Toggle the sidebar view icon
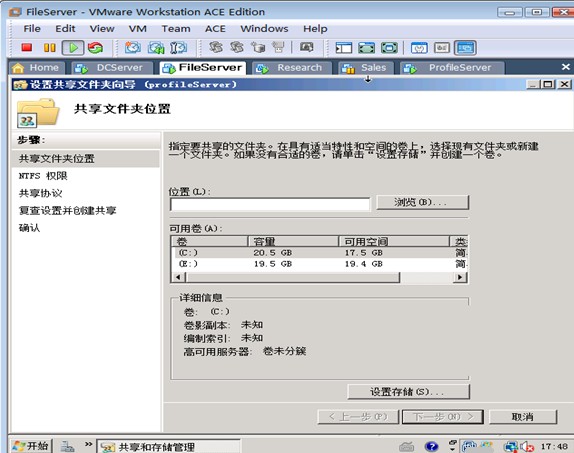Image resolution: width=574 pixels, height=453 pixels. (x=344, y=48)
